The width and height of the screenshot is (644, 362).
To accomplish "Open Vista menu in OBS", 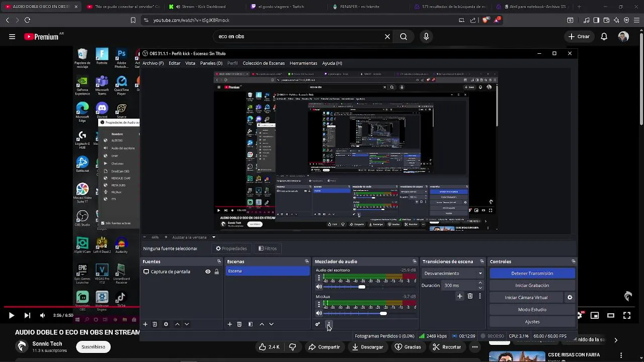I will pos(190,63).
